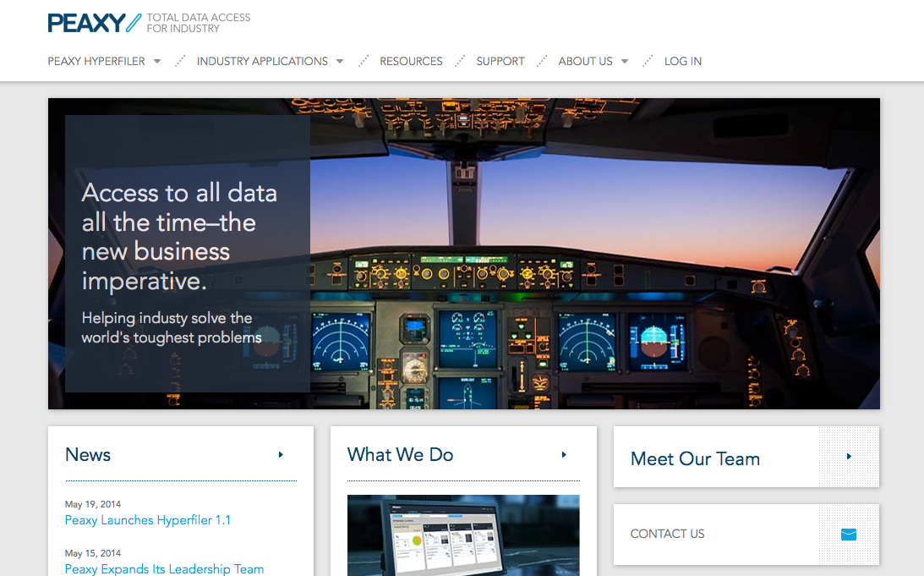Click the Peaxy logo

(x=94, y=23)
